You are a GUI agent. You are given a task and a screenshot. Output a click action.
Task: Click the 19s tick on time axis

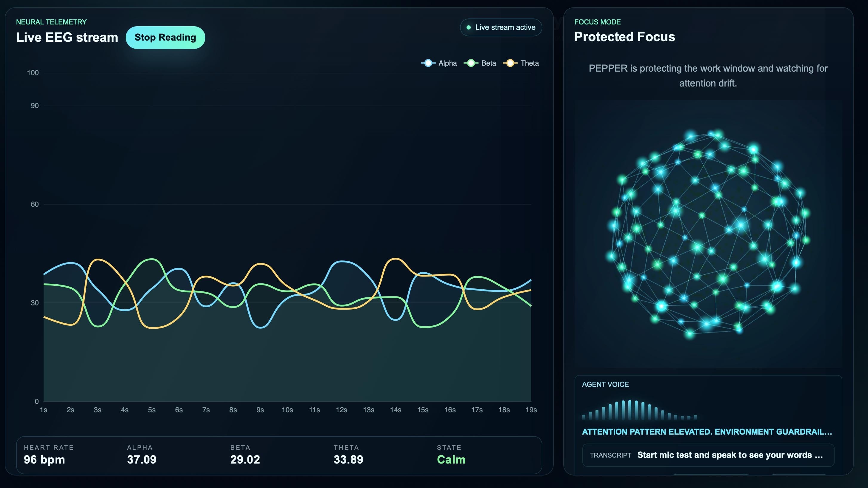pos(531,410)
